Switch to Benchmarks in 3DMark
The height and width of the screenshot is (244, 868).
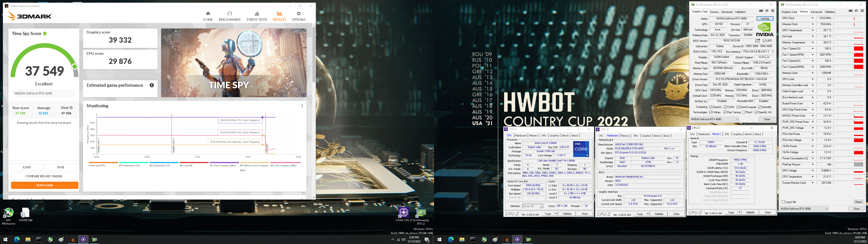[229, 16]
